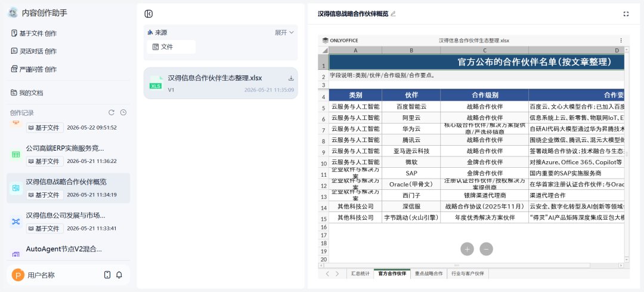Click document icon of 汉得信息战略合作伙伴概览 record
The image size is (644, 292).
click(x=16, y=188)
